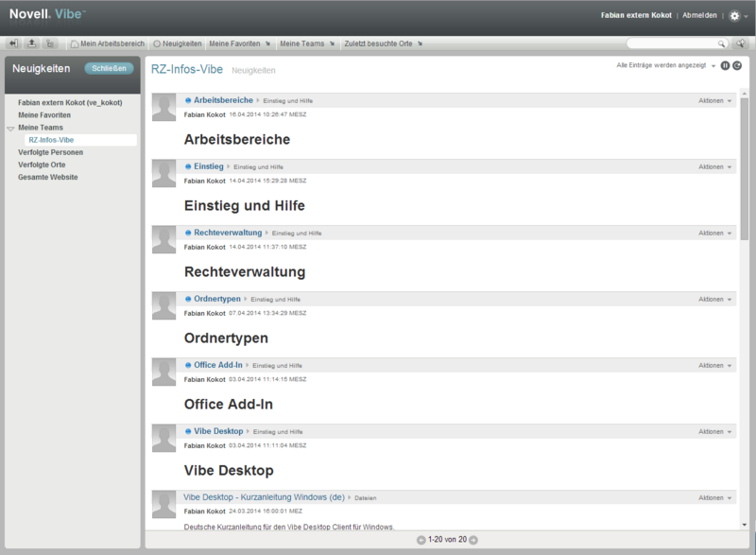Select Verfolgte Personen in the sidebar

(51, 152)
